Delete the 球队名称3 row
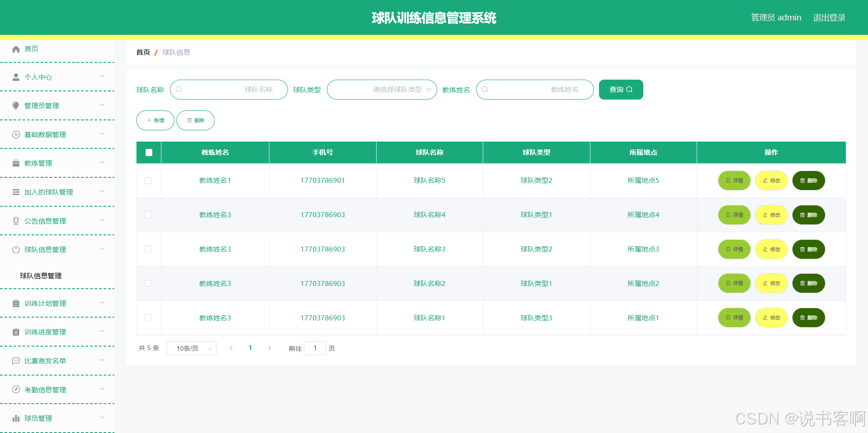868x433 pixels. click(809, 249)
